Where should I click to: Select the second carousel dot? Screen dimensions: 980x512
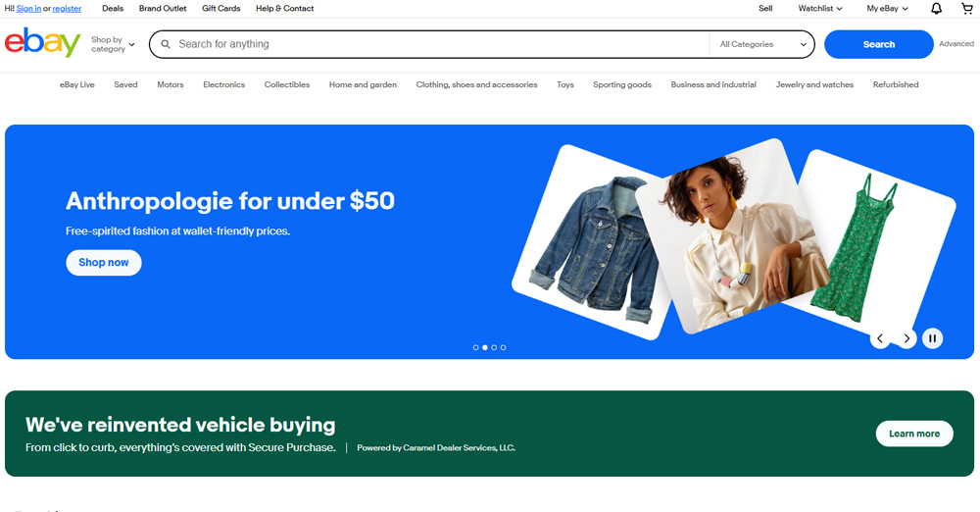point(485,347)
